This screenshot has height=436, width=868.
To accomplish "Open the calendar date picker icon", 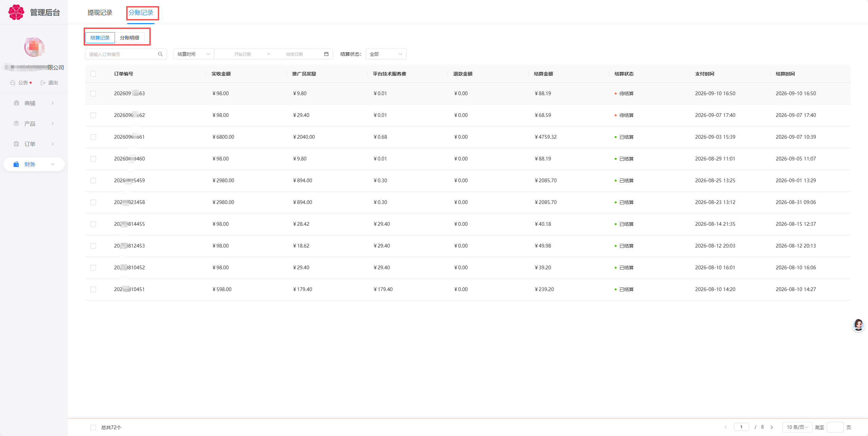I will [x=326, y=54].
